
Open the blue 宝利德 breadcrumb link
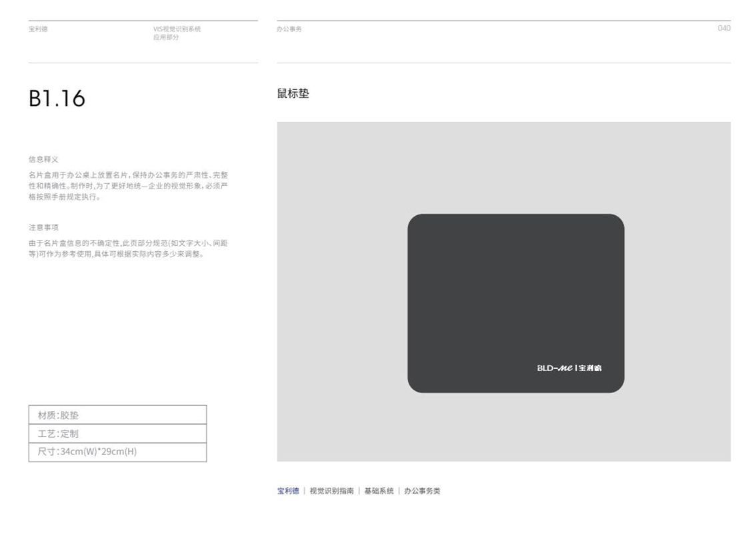[288, 491]
